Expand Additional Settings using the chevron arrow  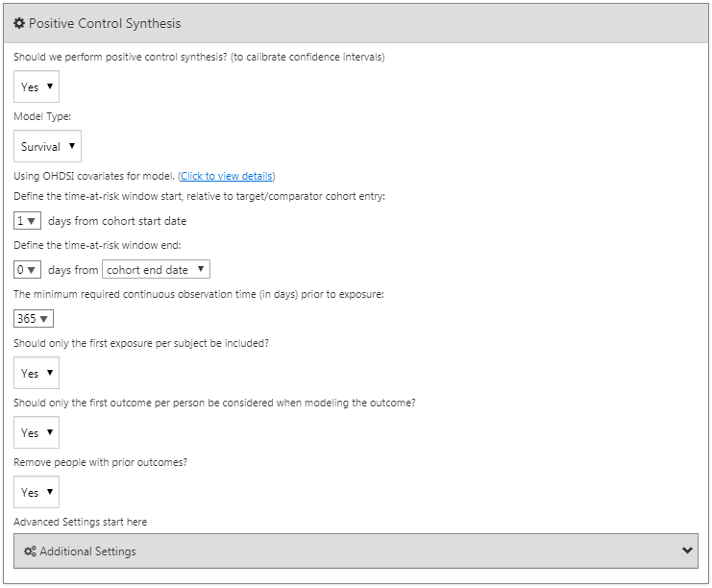(x=687, y=551)
